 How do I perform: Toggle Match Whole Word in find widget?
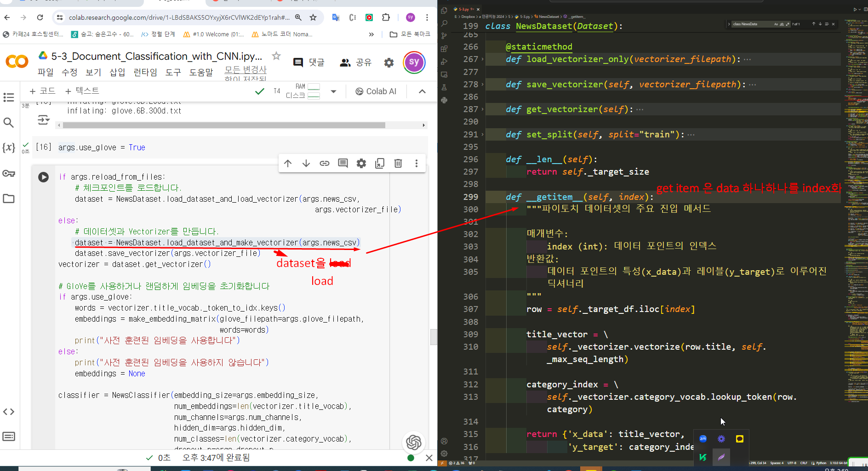click(x=782, y=24)
